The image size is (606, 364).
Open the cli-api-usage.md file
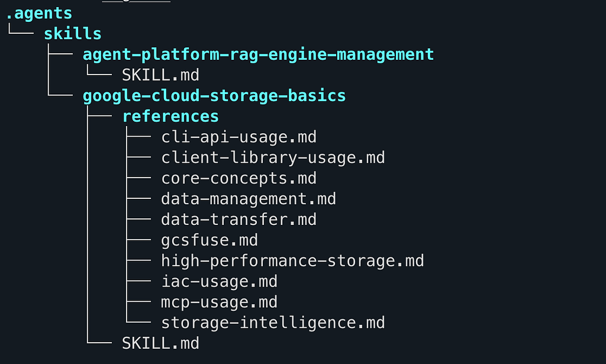click(239, 137)
